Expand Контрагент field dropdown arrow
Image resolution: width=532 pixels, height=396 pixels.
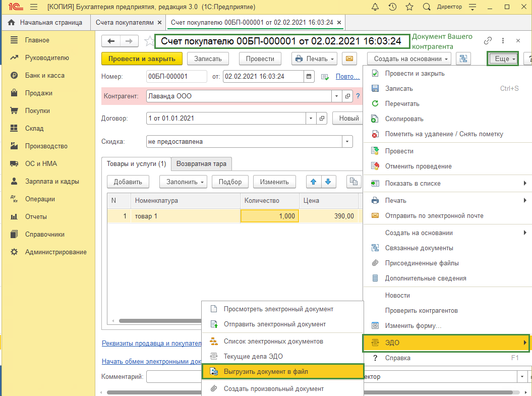click(336, 96)
